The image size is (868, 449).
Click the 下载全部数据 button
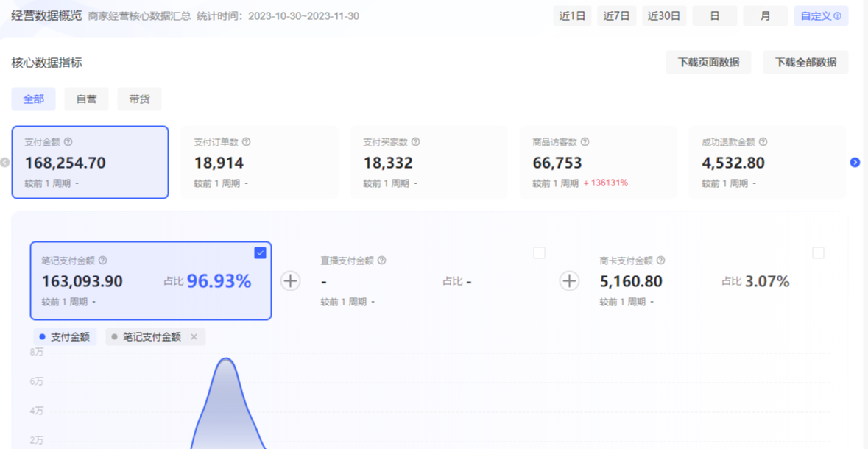805,63
